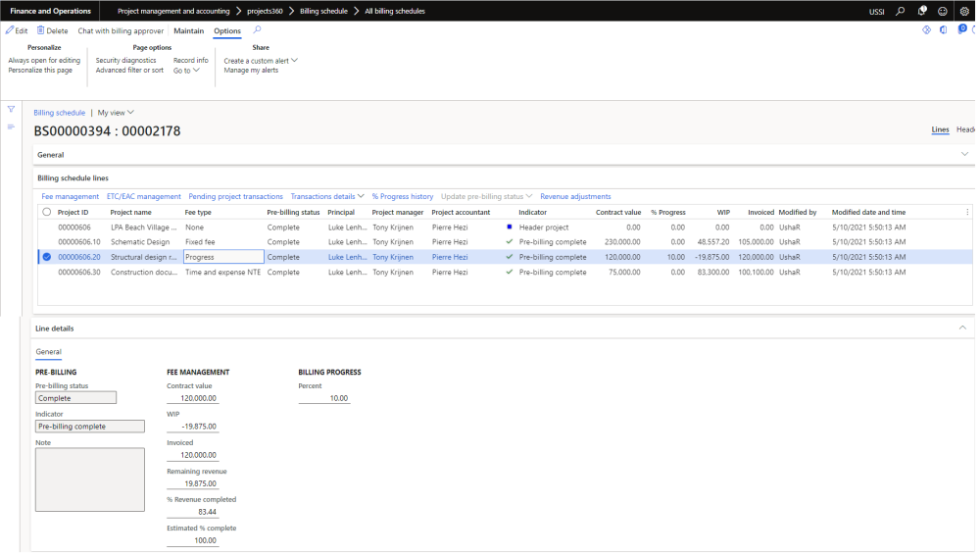Select the Options tab
Image resolution: width=980 pixels, height=556 pixels.
tap(227, 31)
